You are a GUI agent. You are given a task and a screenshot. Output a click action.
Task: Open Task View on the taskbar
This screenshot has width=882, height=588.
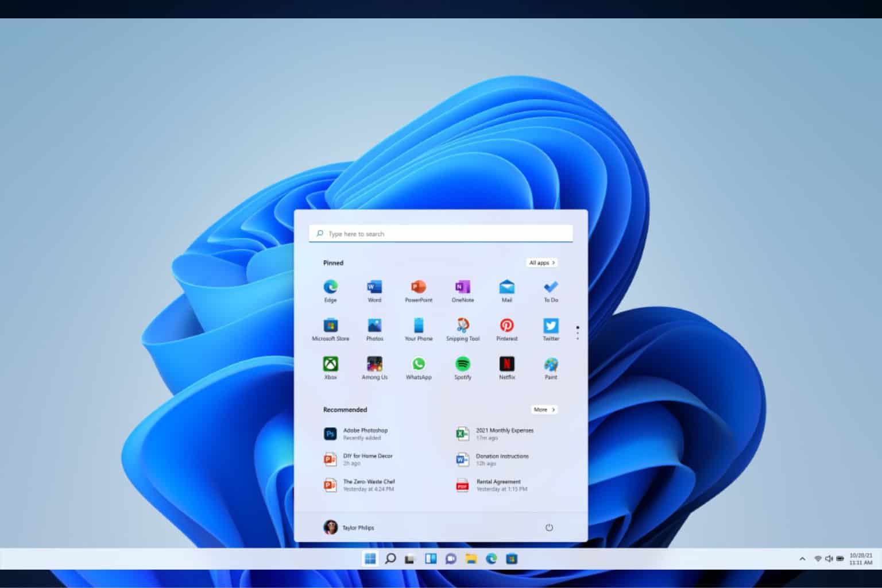tap(409, 559)
